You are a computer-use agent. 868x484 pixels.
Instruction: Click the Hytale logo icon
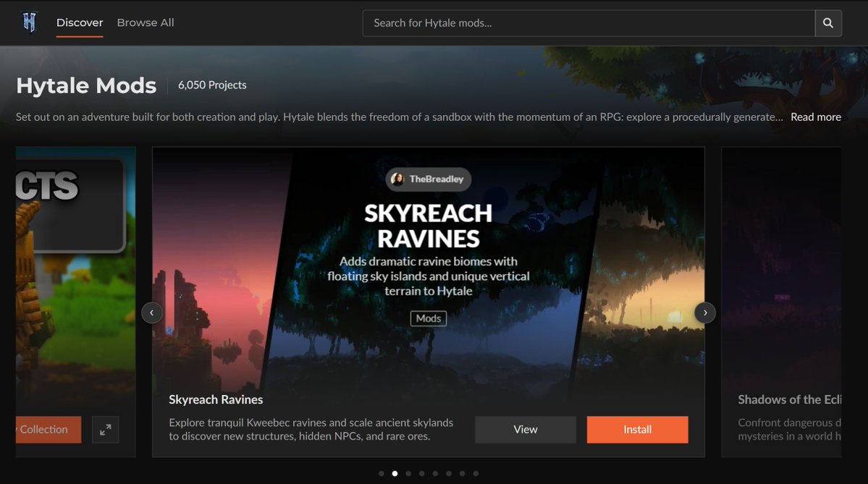click(30, 22)
